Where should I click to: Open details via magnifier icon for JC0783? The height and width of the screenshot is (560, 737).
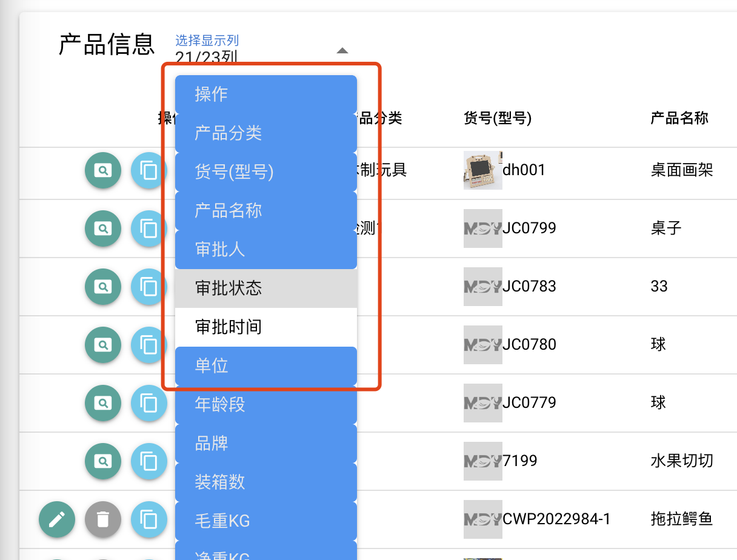tap(103, 287)
